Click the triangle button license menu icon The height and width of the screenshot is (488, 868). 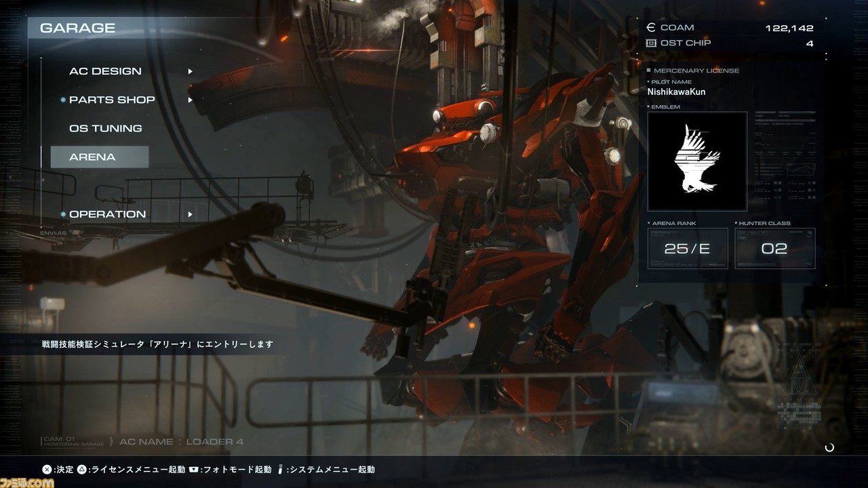[81, 469]
